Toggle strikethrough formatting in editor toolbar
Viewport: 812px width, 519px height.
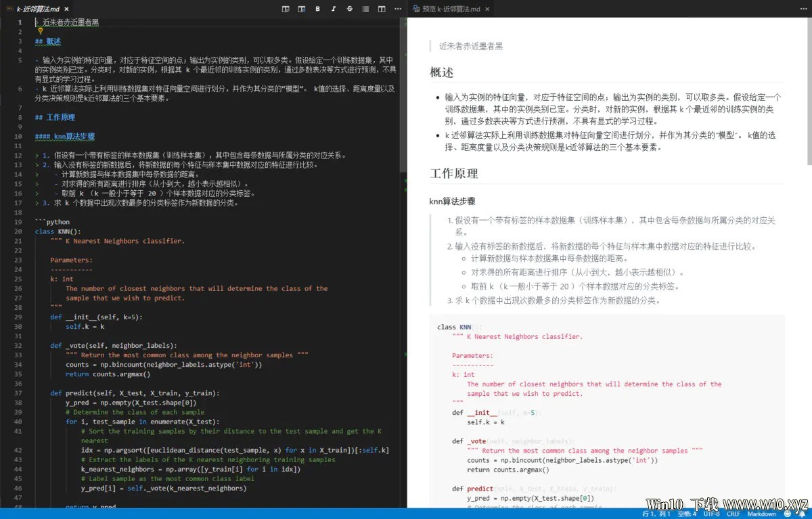(x=350, y=9)
